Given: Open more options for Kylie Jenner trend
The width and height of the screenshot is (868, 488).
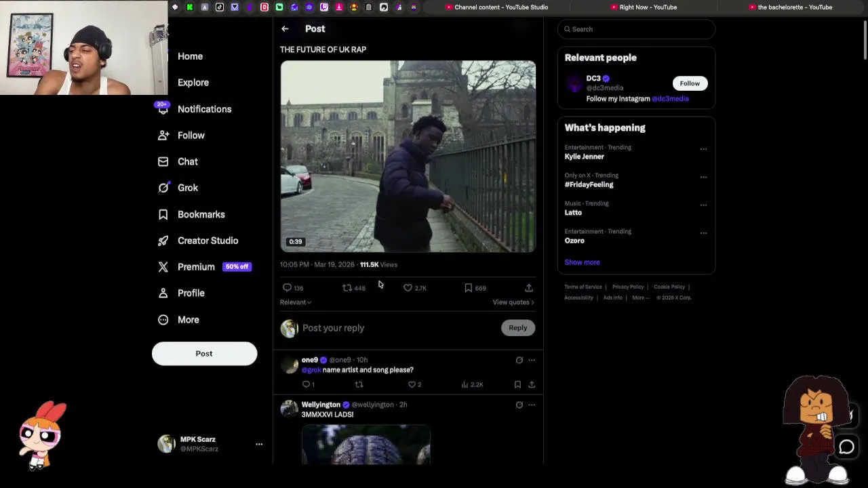Looking at the screenshot, I should [x=703, y=149].
